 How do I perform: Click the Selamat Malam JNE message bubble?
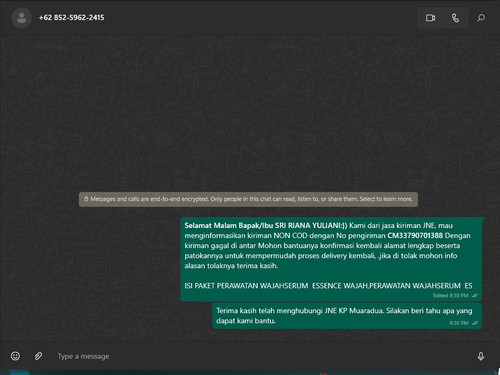tap(332, 259)
